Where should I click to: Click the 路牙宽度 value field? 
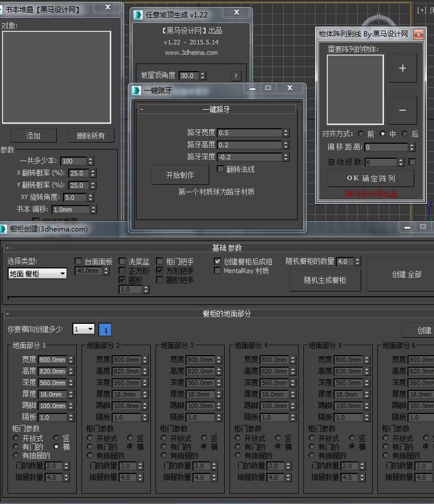point(250,133)
